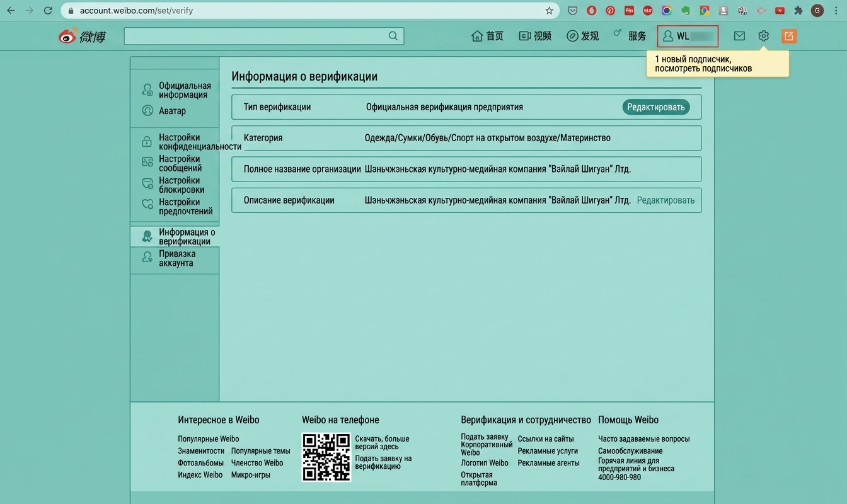The height and width of the screenshot is (504, 847).
Task: Bookmark page with the star icon
Action: [549, 10]
